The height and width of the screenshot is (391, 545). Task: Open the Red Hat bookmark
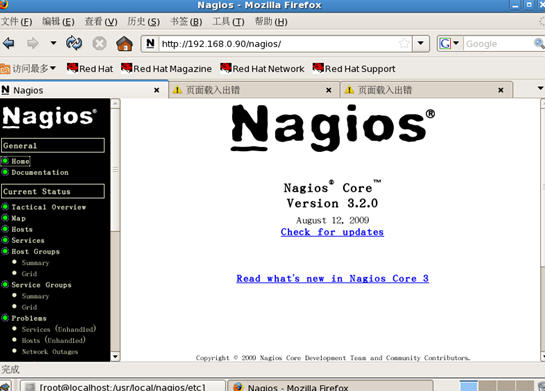point(90,68)
